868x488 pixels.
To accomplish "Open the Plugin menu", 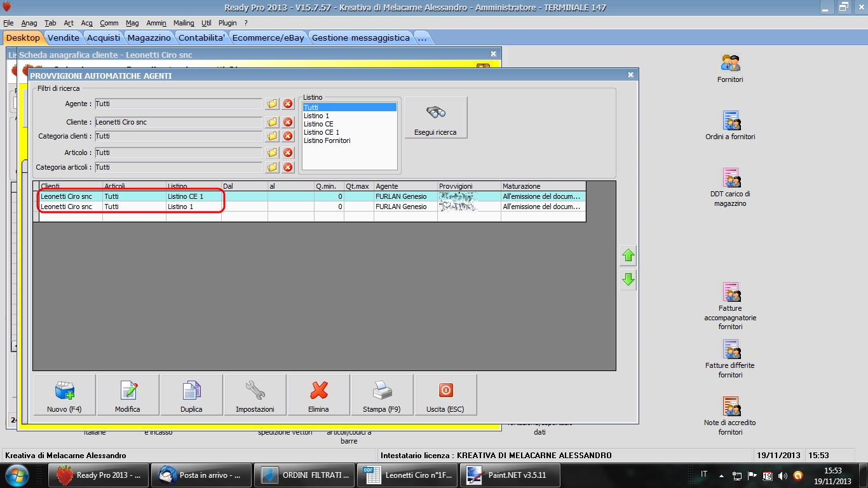I will [x=227, y=23].
